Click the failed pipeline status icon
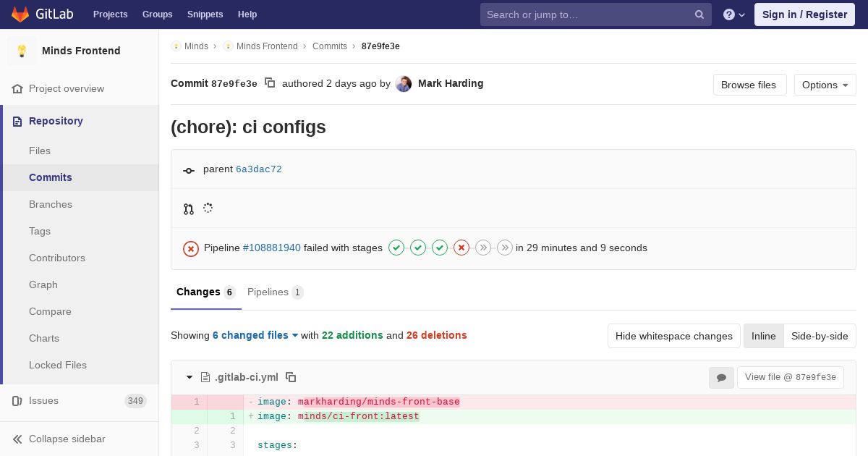868x456 pixels. pos(191,248)
